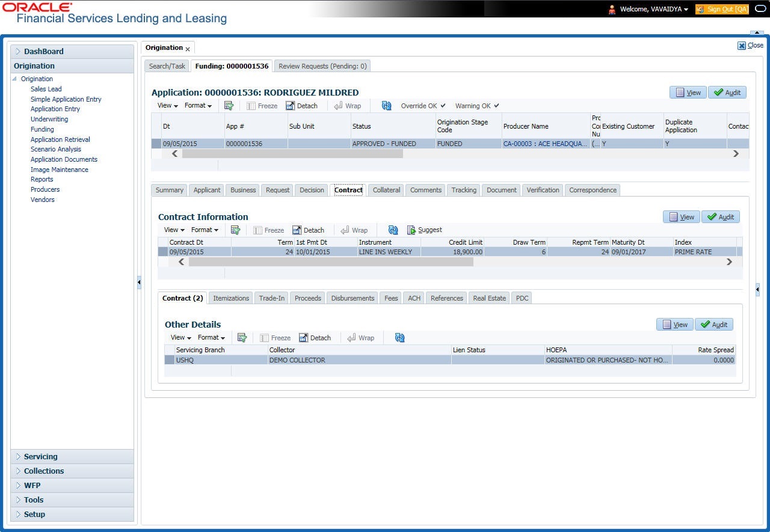Open the CA-00003 : ACE HEADQUA... producer link
Screen dimensions: 770x532
tap(545, 144)
